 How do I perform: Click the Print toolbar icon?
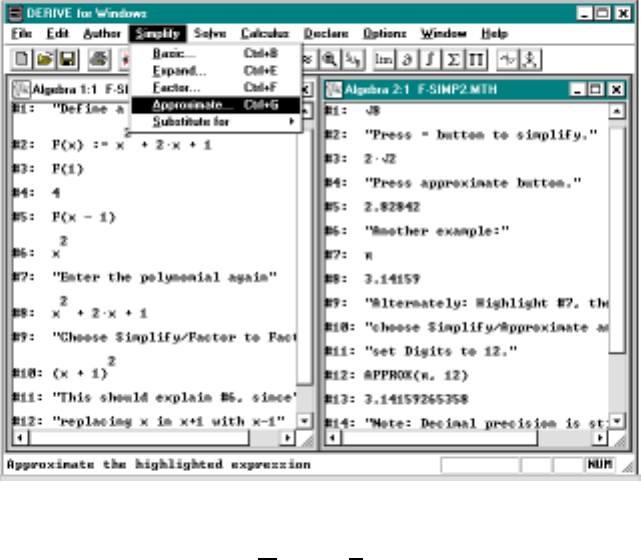pyautogui.click(x=98, y=60)
